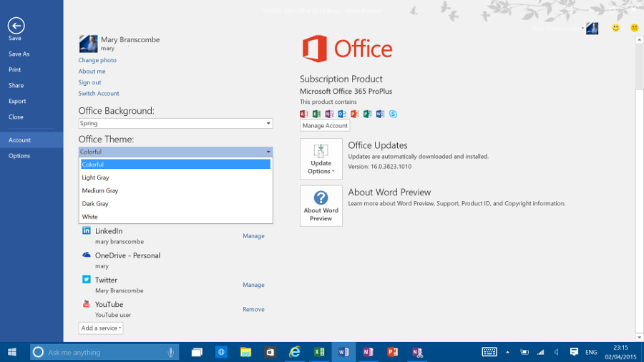
Task: Click the Manage Account button
Action: click(x=325, y=126)
